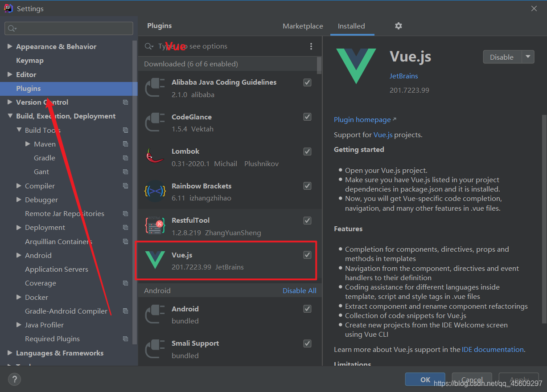Click the Rainbow Brackets plugin icon
The height and width of the screenshot is (392, 547).
(155, 192)
